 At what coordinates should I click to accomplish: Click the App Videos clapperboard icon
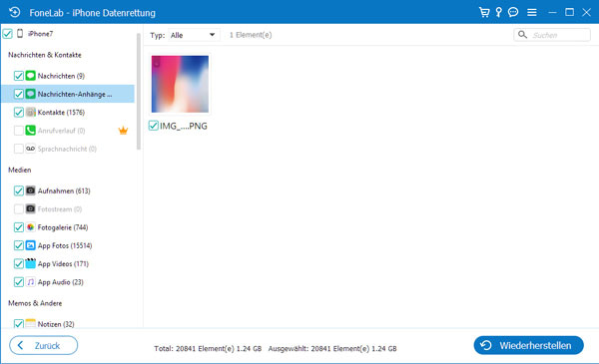[x=31, y=263]
